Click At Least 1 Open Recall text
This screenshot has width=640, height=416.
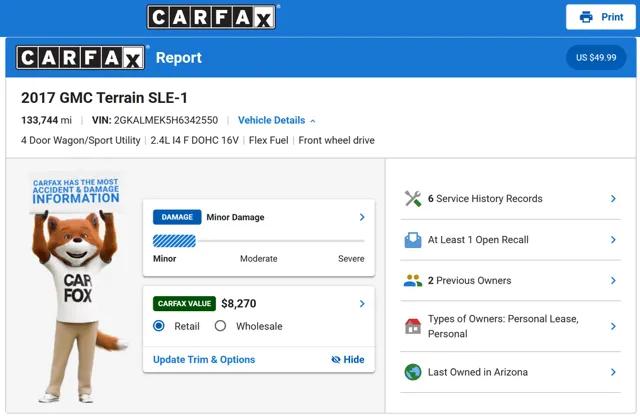478,240
